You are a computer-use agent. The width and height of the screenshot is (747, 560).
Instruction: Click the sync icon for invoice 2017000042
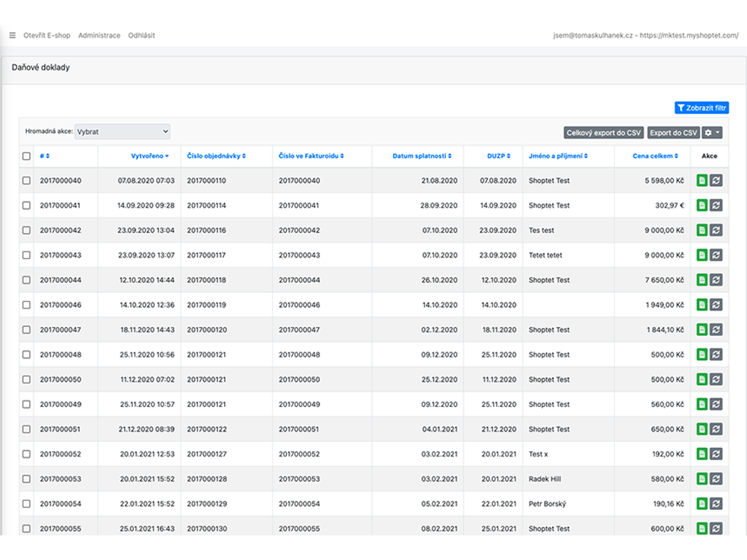pos(716,230)
